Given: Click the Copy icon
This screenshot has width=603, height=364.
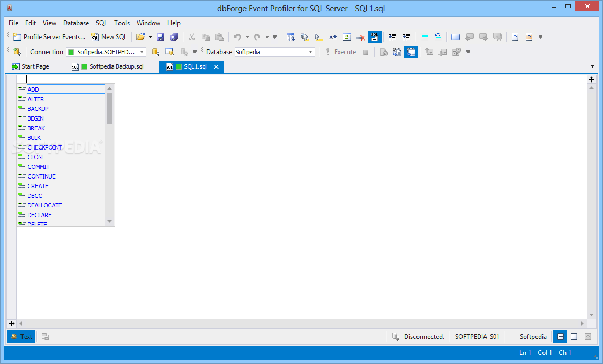Looking at the screenshot, I should point(205,37).
